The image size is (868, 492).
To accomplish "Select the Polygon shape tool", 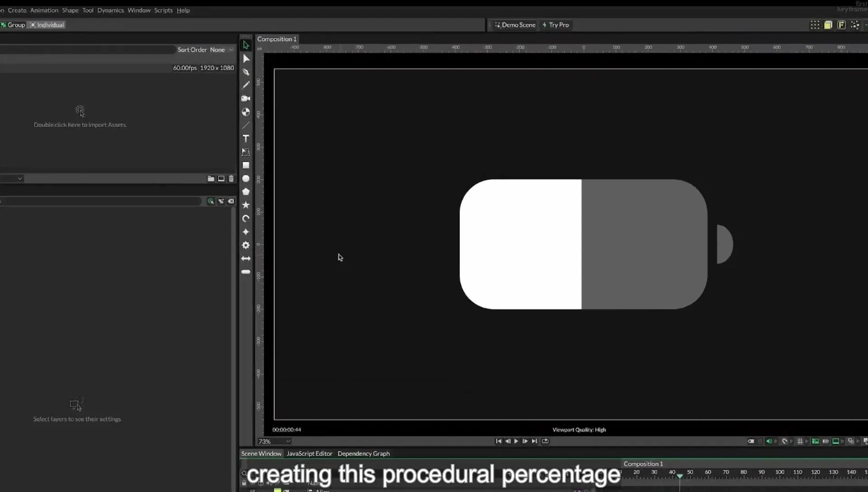I will [x=246, y=192].
